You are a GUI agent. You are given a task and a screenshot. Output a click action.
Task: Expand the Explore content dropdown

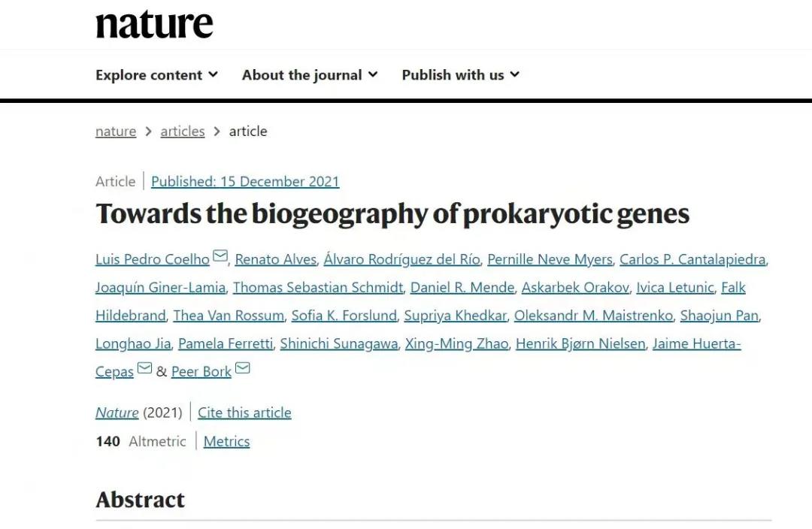pyautogui.click(x=156, y=75)
